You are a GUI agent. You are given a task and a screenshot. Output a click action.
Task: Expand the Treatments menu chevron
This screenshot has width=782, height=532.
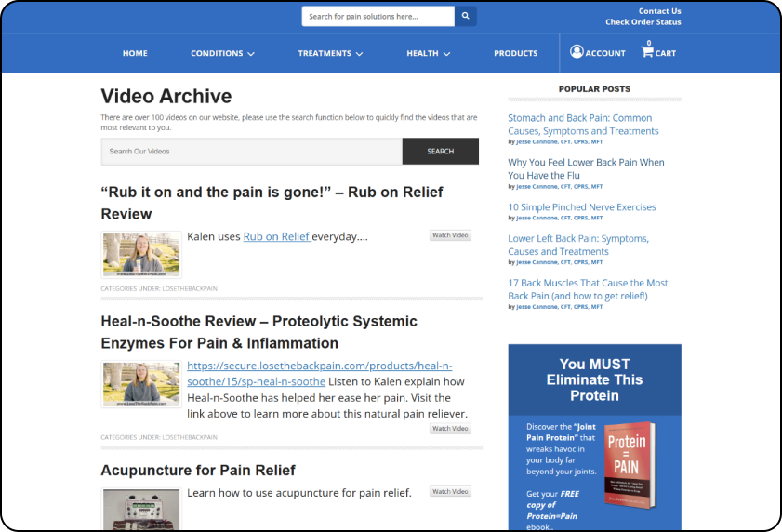(359, 54)
